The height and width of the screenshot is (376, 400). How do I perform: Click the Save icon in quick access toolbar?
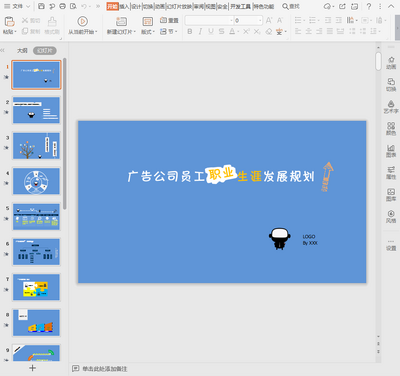(41, 6)
